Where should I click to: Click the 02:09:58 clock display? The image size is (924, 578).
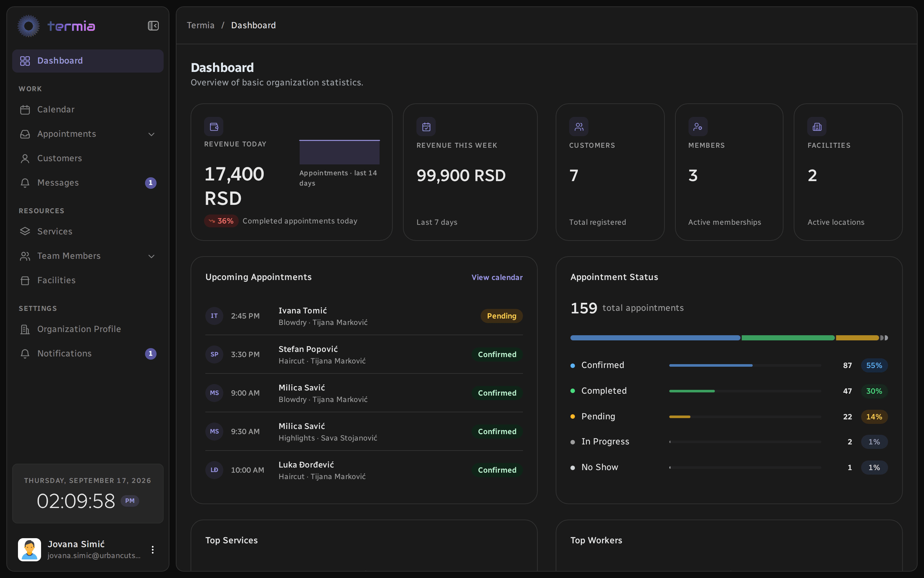point(76,501)
